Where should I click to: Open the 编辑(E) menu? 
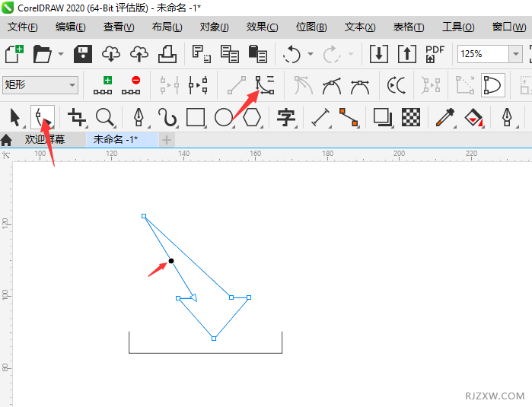71,27
